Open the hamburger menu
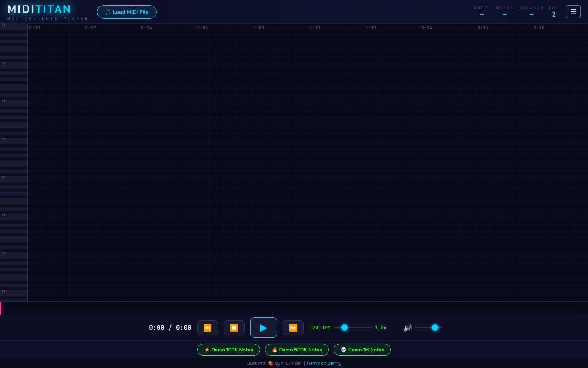The width and height of the screenshot is (588, 368). [x=573, y=11]
